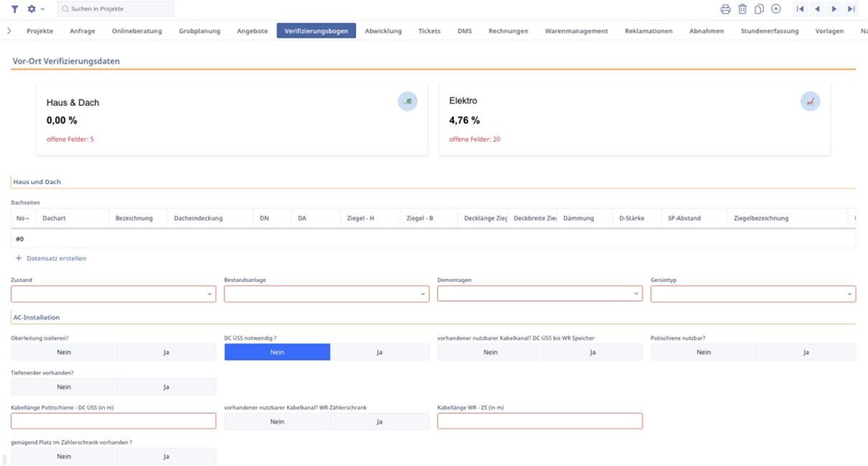
Task: Open the Rechnungen tab
Action: [x=508, y=30]
